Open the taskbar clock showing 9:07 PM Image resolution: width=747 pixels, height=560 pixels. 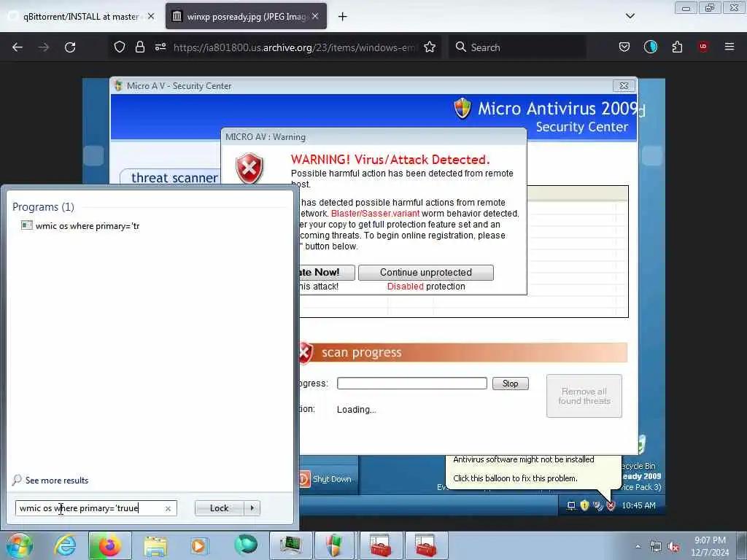tap(710, 546)
